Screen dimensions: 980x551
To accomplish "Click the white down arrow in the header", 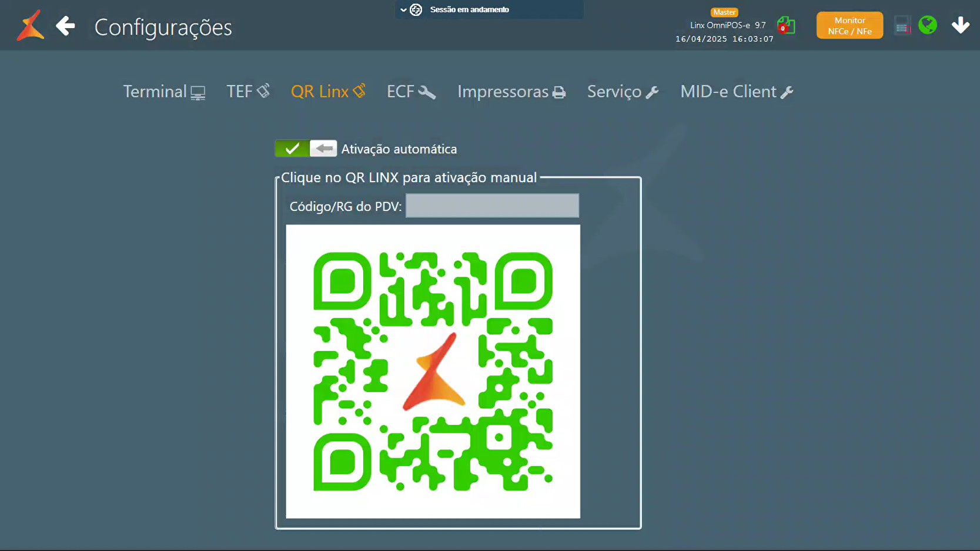I will point(961,25).
